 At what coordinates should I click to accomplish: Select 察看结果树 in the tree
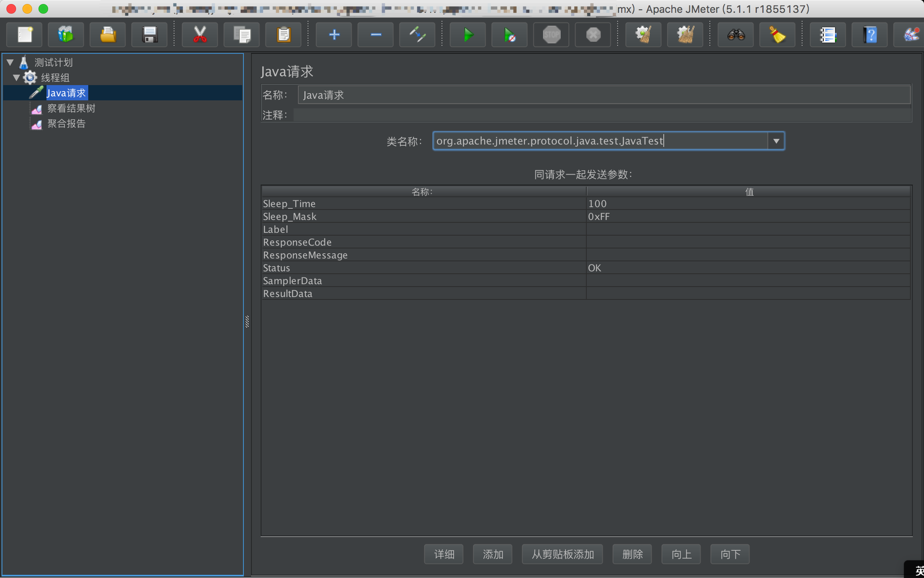(71, 108)
